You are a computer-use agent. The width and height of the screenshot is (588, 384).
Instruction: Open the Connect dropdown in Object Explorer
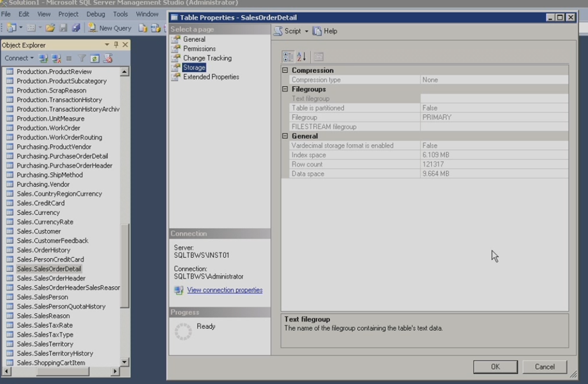pyautogui.click(x=32, y=58)
